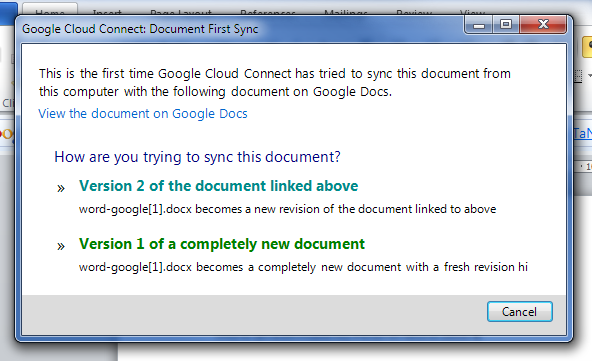Close the Google Cloud Connect dialog

543,25
